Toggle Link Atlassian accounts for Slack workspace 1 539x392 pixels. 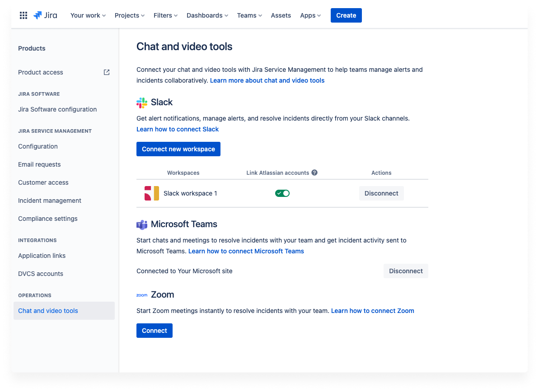pyautogui.click(x=282, y=193)
